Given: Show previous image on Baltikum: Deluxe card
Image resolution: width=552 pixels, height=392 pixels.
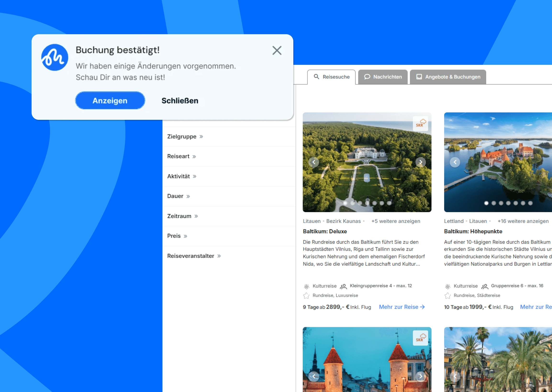Looking at the screenshot, I should click(x=314, y=162).
